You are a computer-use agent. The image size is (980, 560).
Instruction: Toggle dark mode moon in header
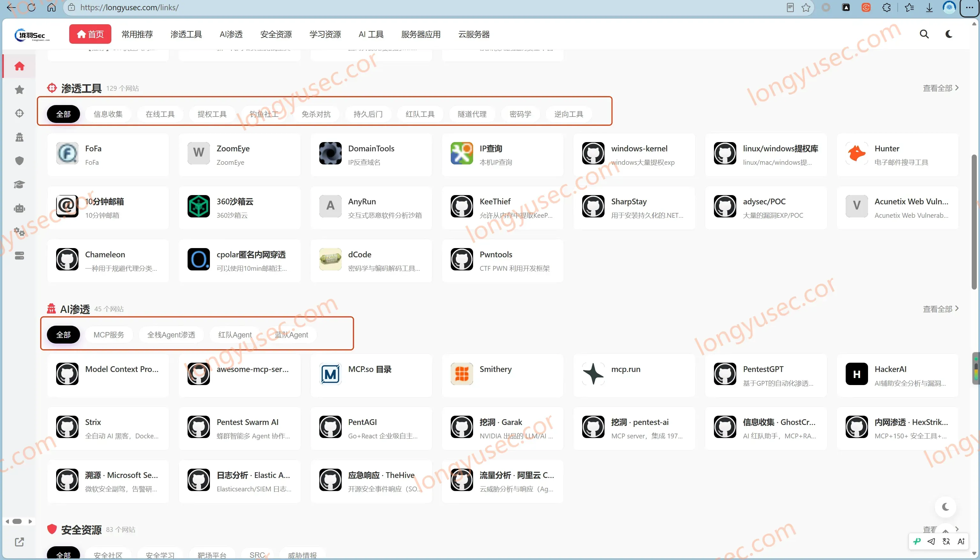[x=949, y=34]
